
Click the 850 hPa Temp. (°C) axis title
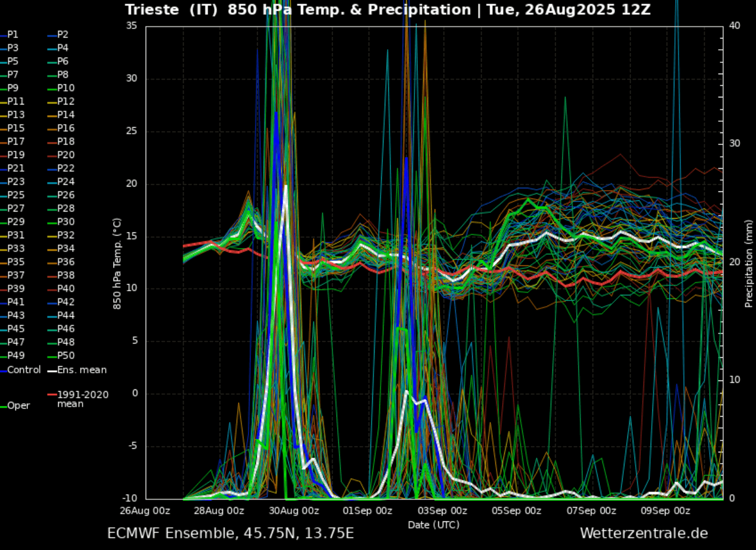117,263
